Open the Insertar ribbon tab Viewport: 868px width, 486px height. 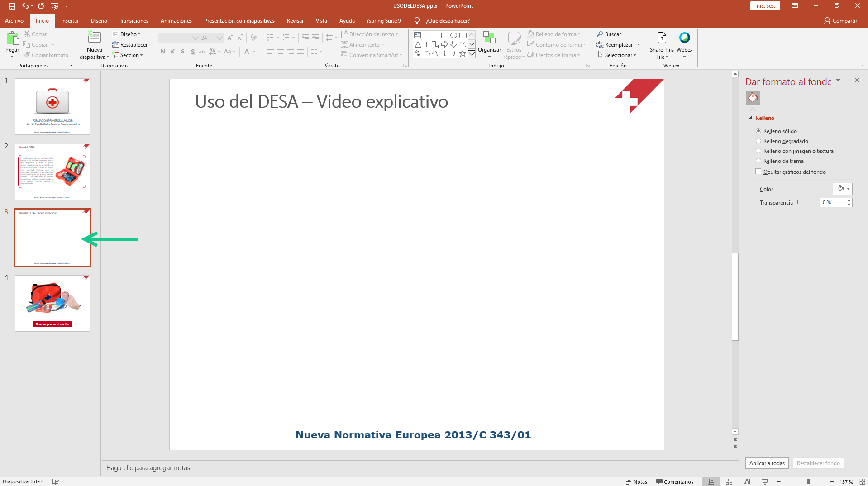[x=70, y=21]
